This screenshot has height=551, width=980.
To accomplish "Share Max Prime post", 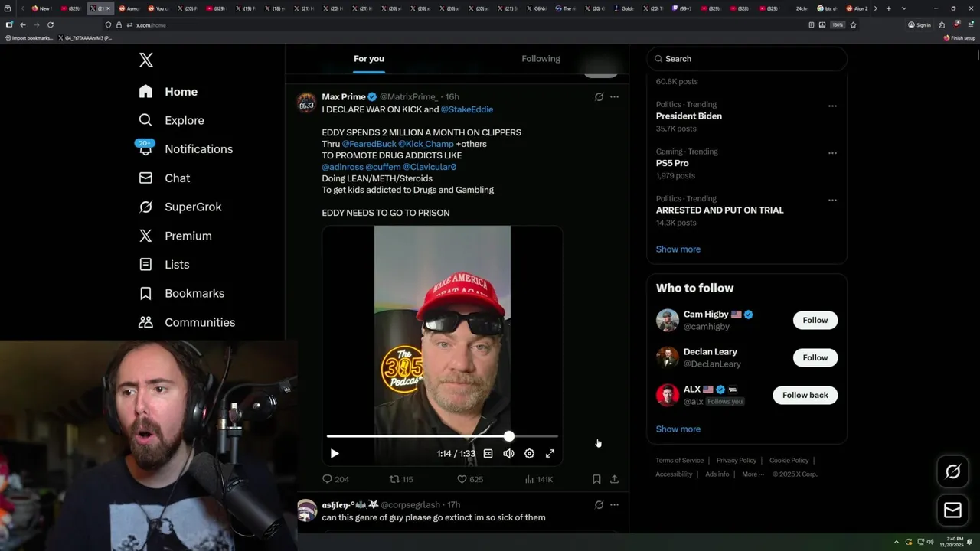I will (x=614, y=479).
